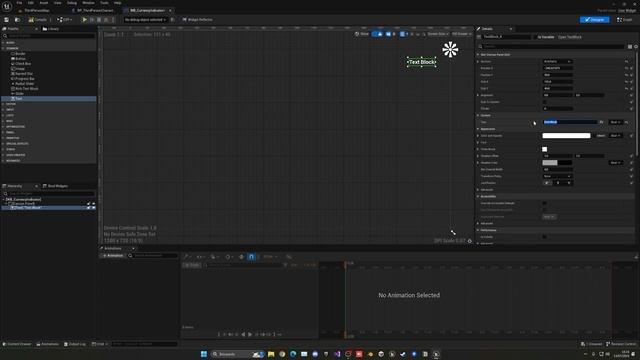This screenshot has height=360, width=640.
Task: Select the Button widget in Palette
Action: [18, 58]
